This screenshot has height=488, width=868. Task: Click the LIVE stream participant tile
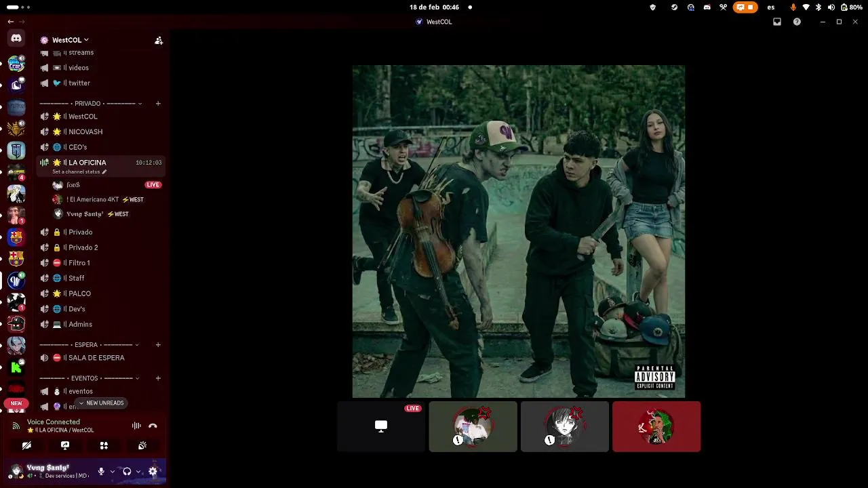coord(381,426)
